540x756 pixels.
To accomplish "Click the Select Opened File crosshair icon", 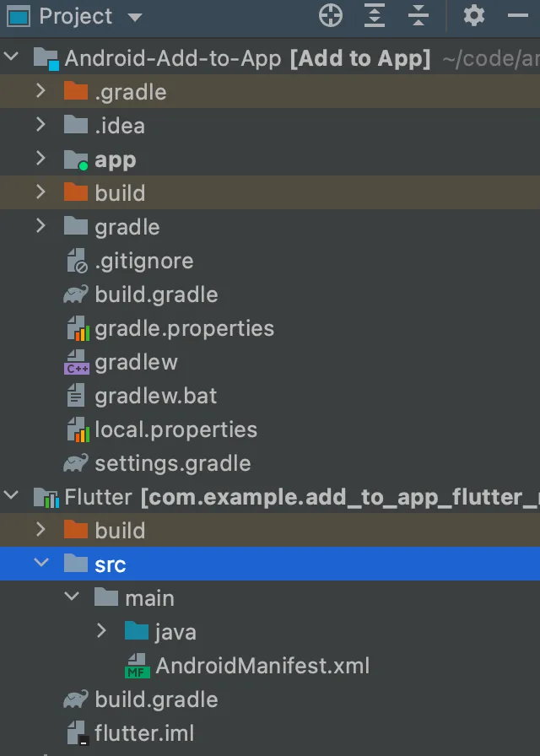I will pos(330,16).
